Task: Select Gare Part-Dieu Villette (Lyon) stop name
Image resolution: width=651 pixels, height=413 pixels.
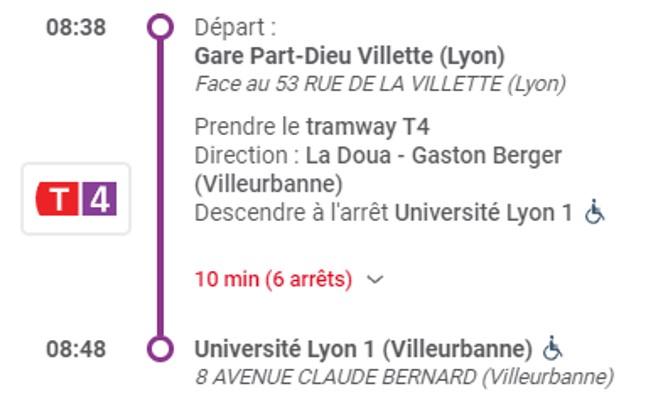Action: 350,56
